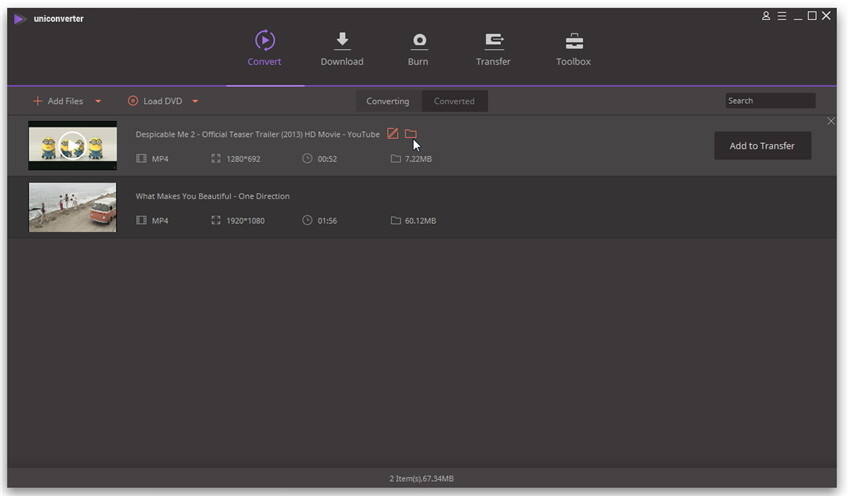Click the resolution icon beside 1920*1080
The width and height of the screenshot is (850, 496).
(x=216, y=220)
